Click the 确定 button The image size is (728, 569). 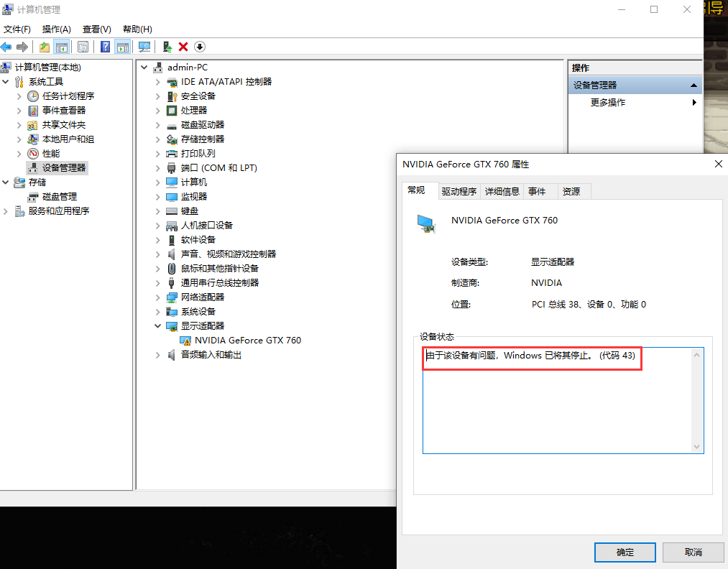[x=625, y=552]
